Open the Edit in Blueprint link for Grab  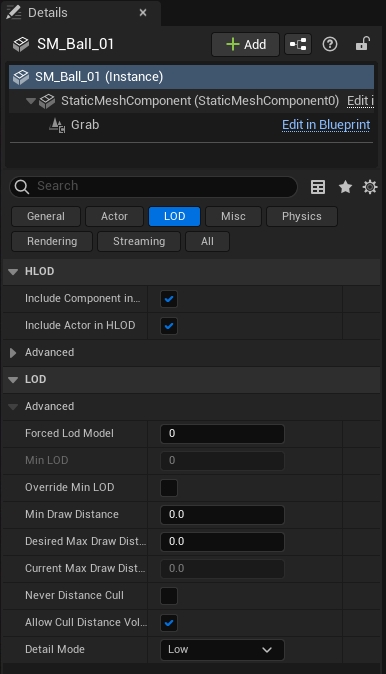[326, 125]
